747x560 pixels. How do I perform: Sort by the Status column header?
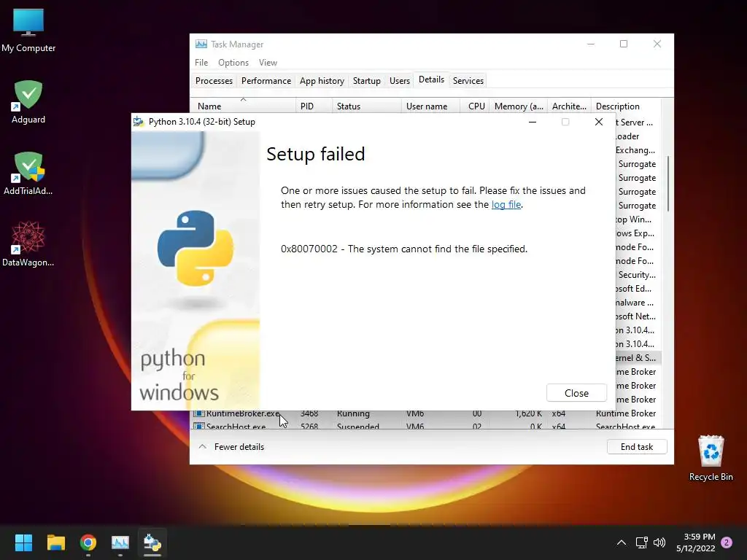(x=367, y=106)
